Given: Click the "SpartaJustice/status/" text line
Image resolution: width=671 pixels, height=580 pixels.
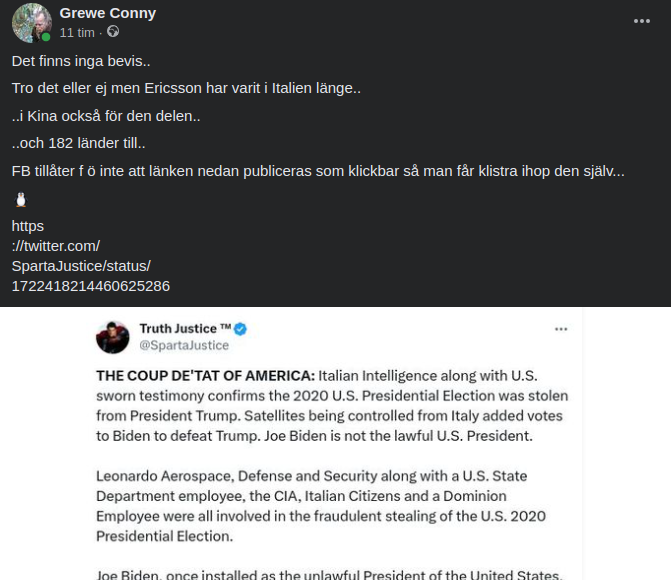Looking at the screenshot, I should [x=81, y=266].
